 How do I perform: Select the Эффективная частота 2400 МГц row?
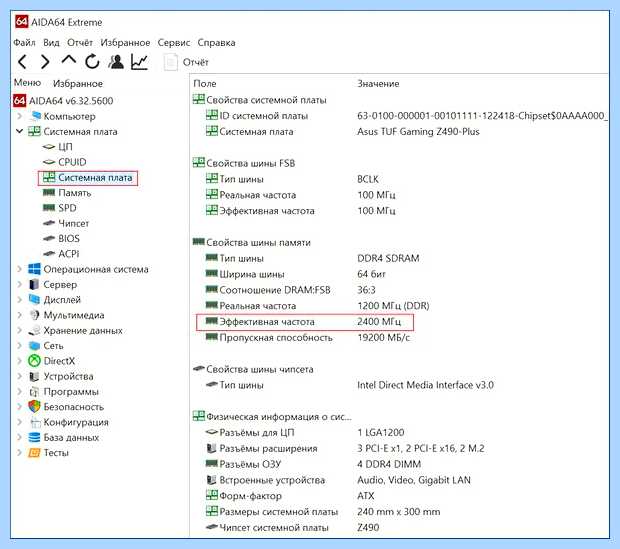304,322
